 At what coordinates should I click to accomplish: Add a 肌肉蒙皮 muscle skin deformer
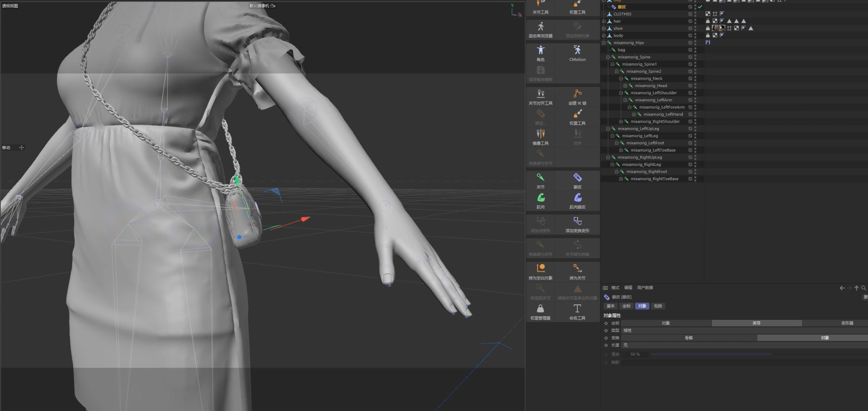click(577, 201)
